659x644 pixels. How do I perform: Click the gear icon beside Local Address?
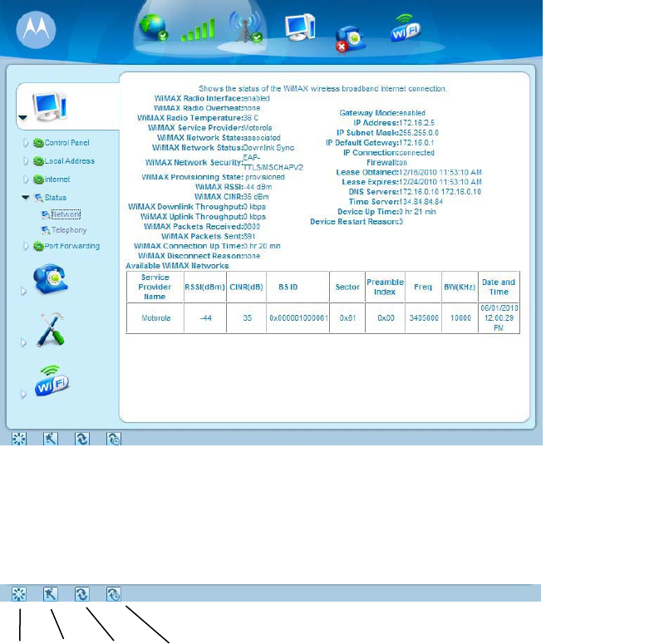click(38, 161)
